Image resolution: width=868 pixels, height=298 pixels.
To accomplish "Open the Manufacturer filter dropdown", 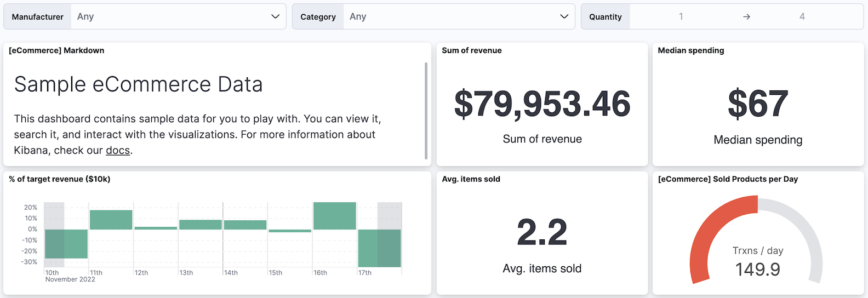I will tap(178, 16).
